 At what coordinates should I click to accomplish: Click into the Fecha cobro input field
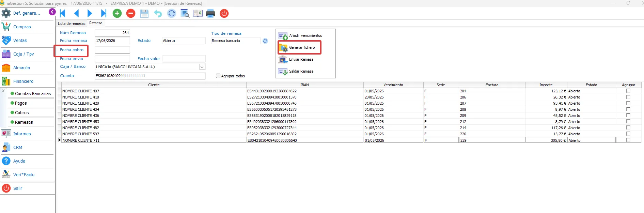[x=112, y=50]
